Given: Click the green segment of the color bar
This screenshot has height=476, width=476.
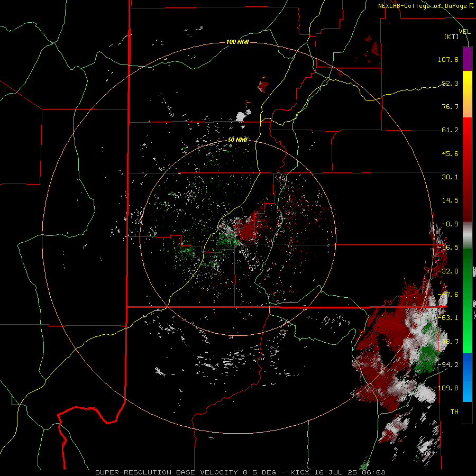Looking at the screenshot, I should [x=467, y=300].
